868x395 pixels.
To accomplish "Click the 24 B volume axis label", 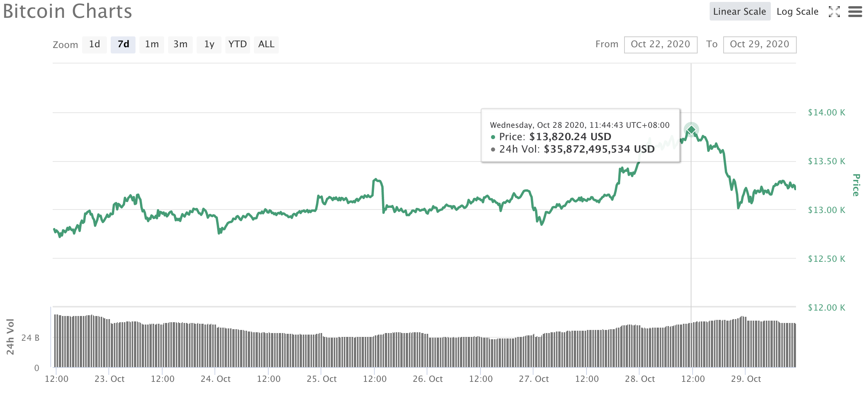I will pyautogui.click(x=30, y=338).
